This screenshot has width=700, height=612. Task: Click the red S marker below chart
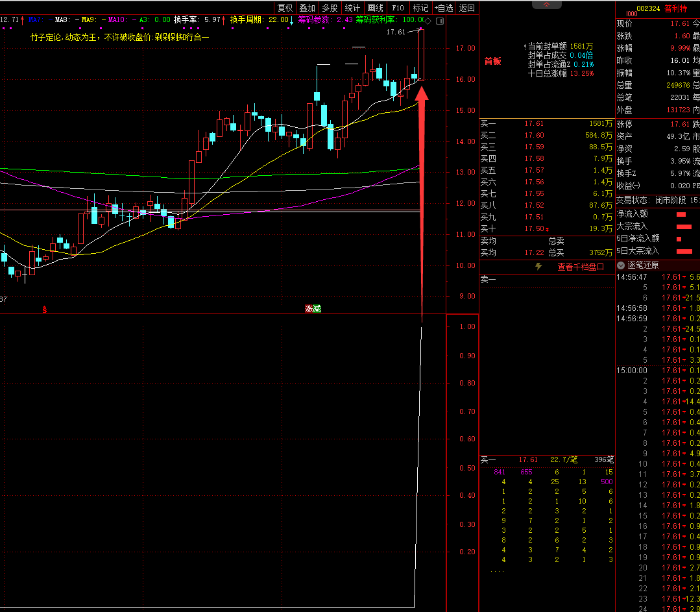tap(45, 309)
